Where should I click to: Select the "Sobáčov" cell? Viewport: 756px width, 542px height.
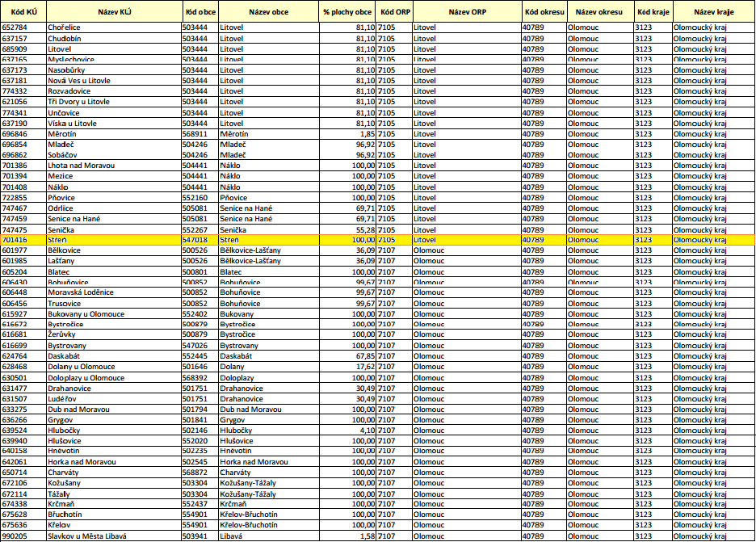[114, 155]
